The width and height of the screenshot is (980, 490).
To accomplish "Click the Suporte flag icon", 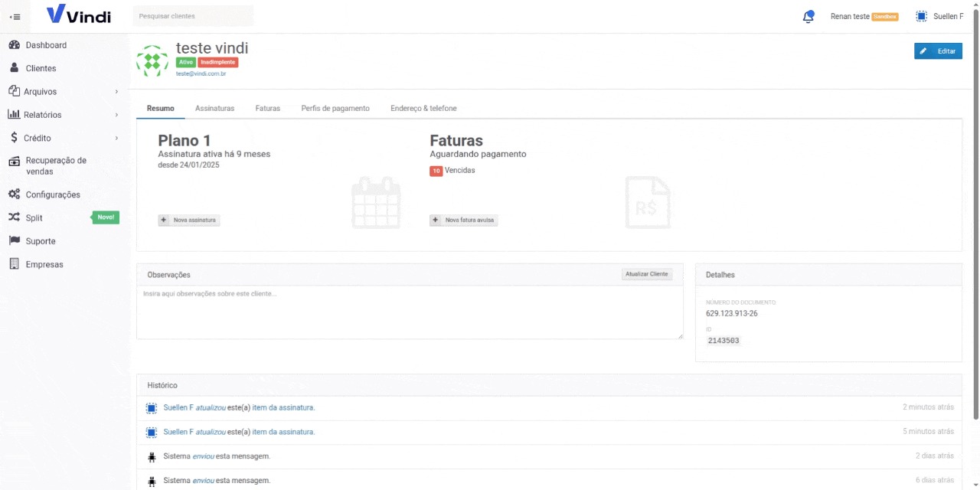I will click(x=14, y=241).
